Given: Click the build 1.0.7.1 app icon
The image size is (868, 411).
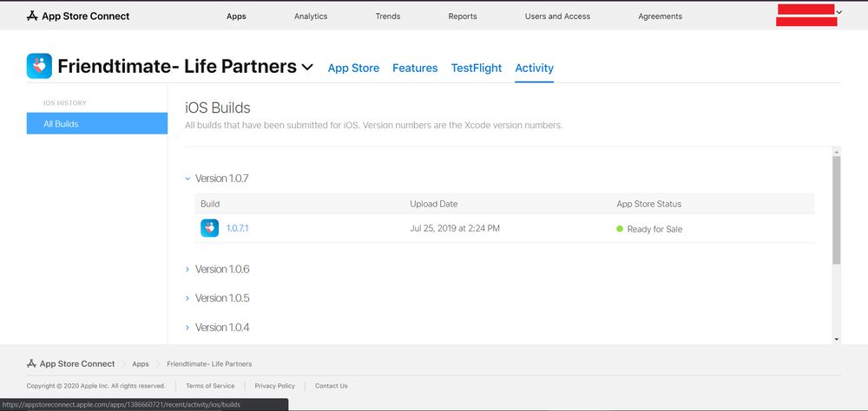Looking at the screenshot, I should (x=209, y=228).
